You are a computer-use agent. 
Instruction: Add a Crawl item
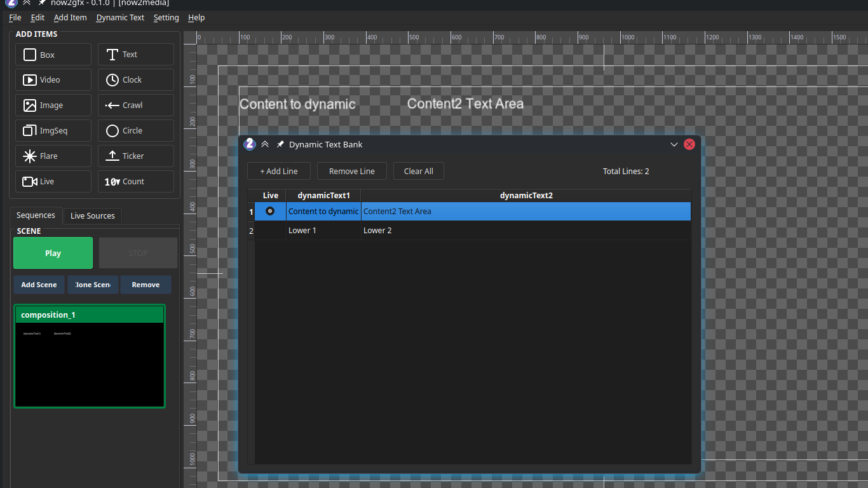136,105
